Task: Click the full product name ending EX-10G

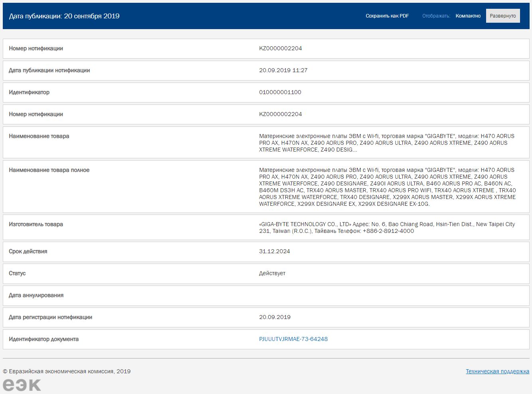Action: 388,187
